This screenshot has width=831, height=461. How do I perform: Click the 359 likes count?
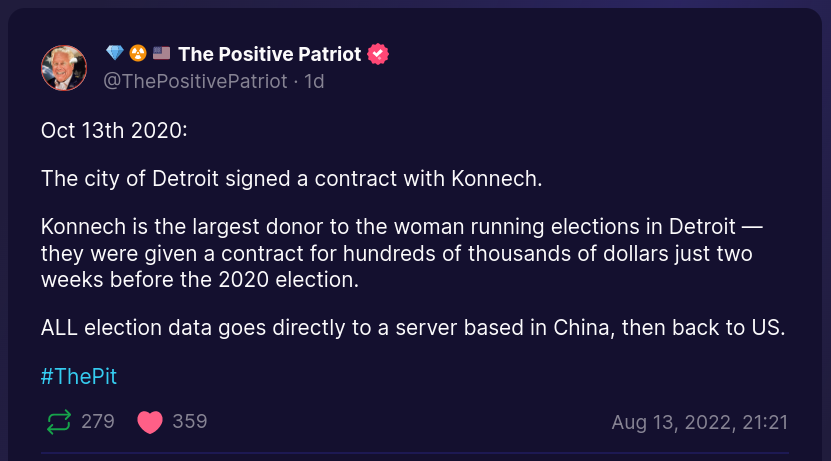tap(189, 421)
